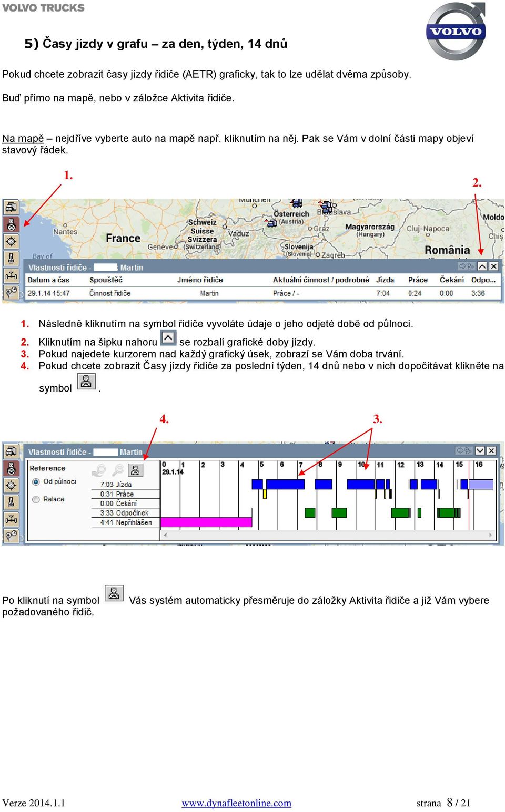
Task: Click the 'Činnost řidiče' cell
Action: coord(110,293)
